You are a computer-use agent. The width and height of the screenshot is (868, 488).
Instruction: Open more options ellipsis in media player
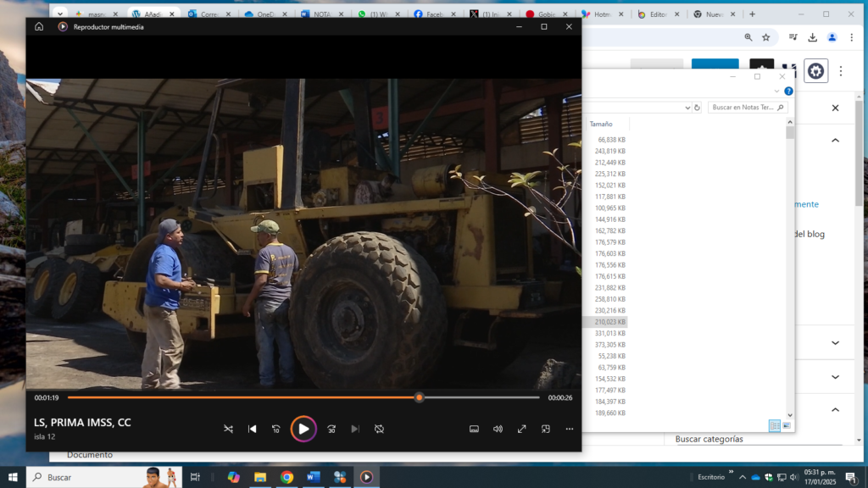click(570, 429)
